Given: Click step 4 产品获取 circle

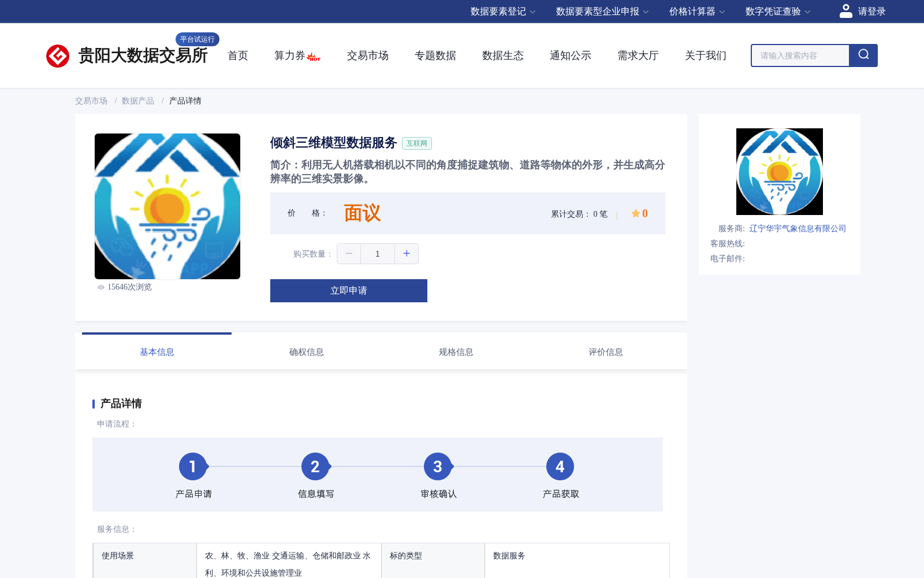Looking at the screenshot, I should (560, 466).
